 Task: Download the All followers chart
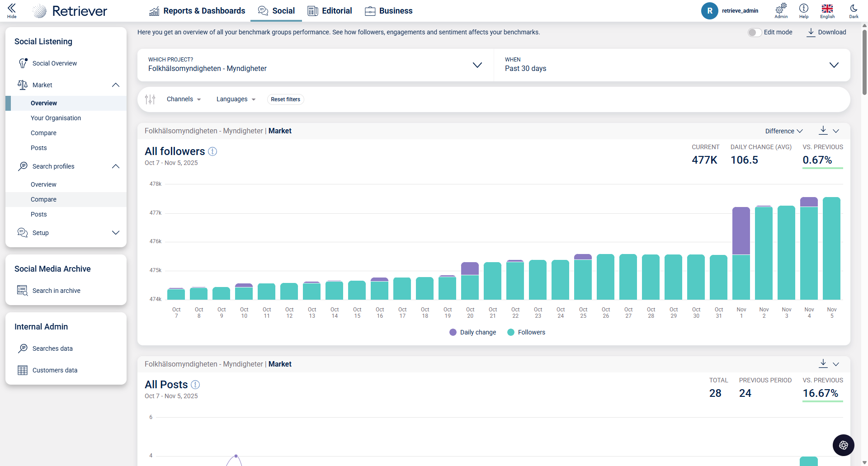pyautogui.click(x=823, y=131)
